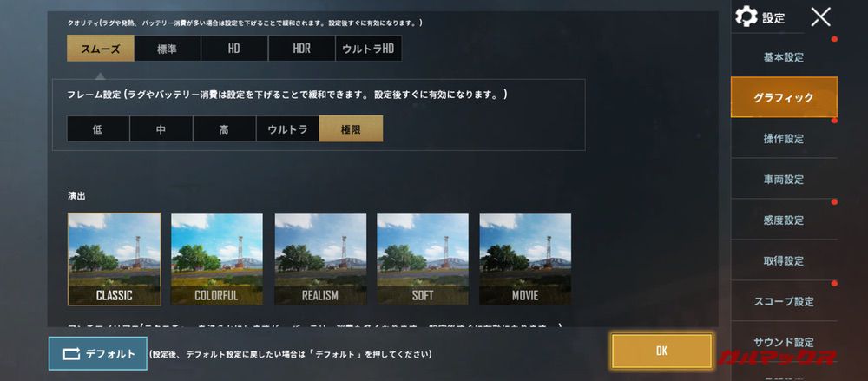Select 標準 graphics quality
The height and width of the screenshot is (381, 868).
coord(168,49)
